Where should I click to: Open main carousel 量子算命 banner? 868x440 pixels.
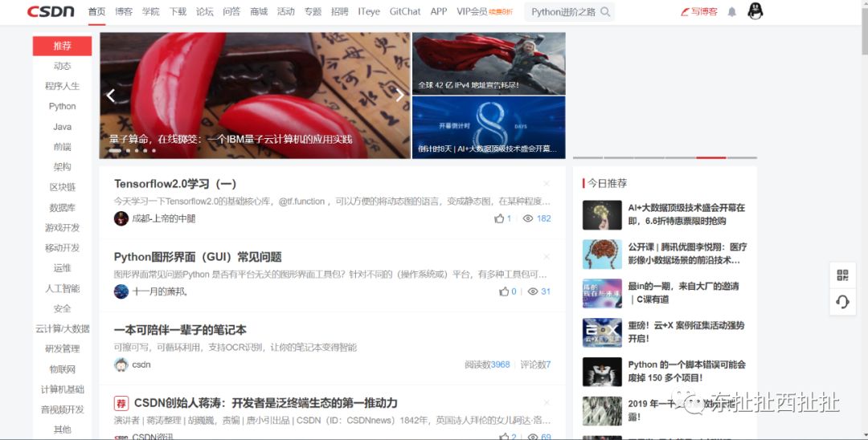click(x=256, y=96)
